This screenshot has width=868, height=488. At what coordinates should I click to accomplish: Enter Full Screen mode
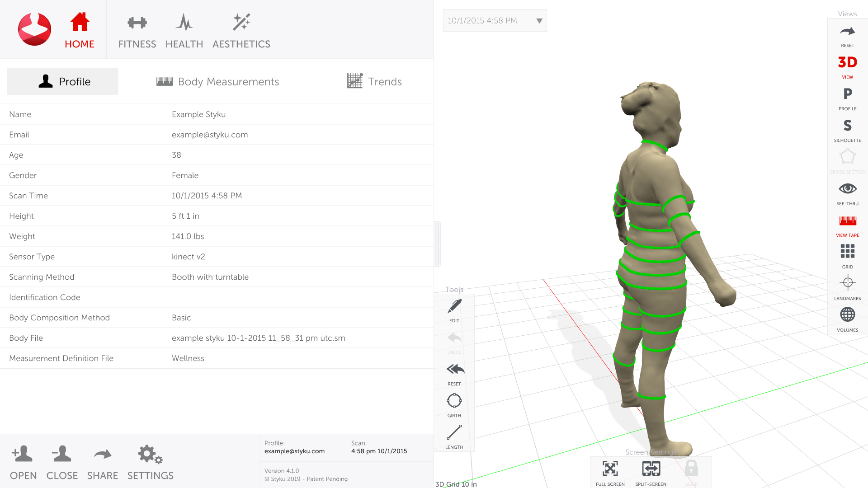(610, 469)
